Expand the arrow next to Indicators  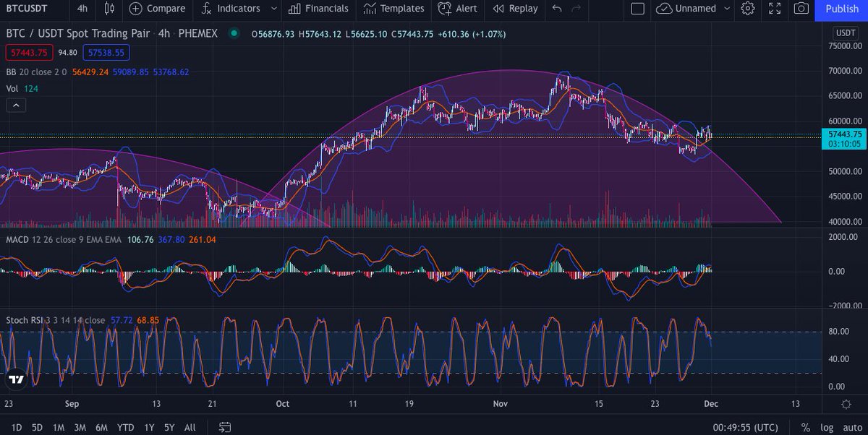[273, 9]
